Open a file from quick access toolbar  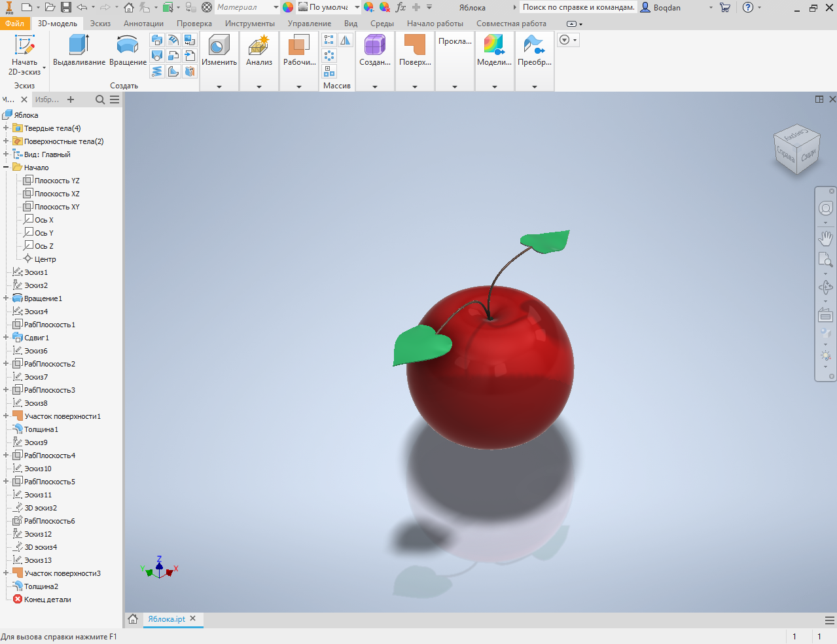pyautogui.click(x=50, y=7)
